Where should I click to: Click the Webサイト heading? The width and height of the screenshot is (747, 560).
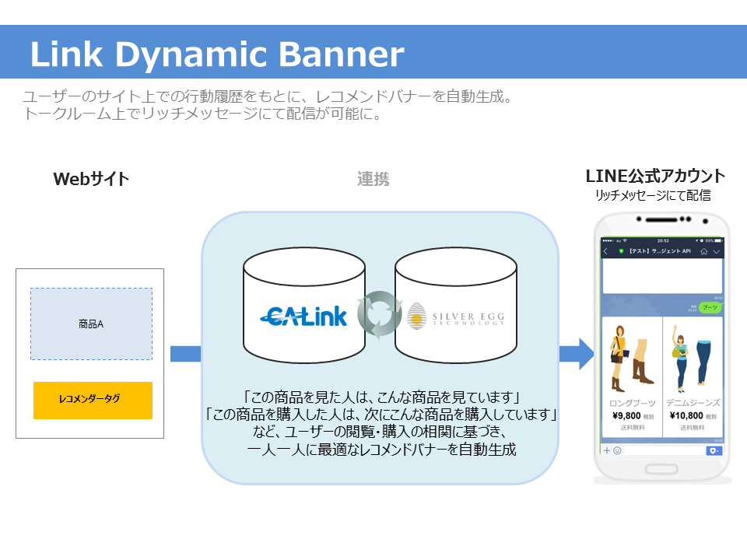[91, 179]
